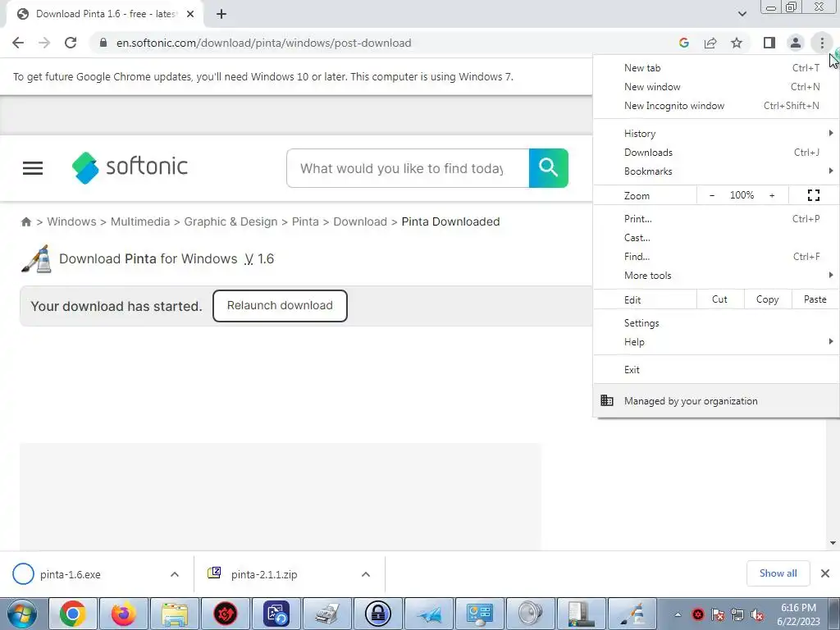Click the muted volume tray icon
The height and width of the screenshot is (630, 840).
pos(757,615)
